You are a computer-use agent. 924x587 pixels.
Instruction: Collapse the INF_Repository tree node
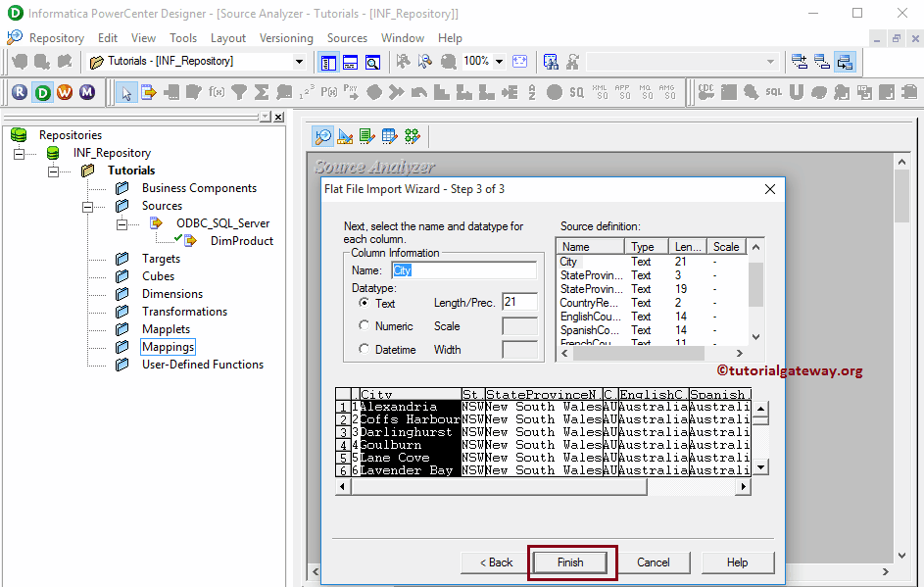pos(19,154)
